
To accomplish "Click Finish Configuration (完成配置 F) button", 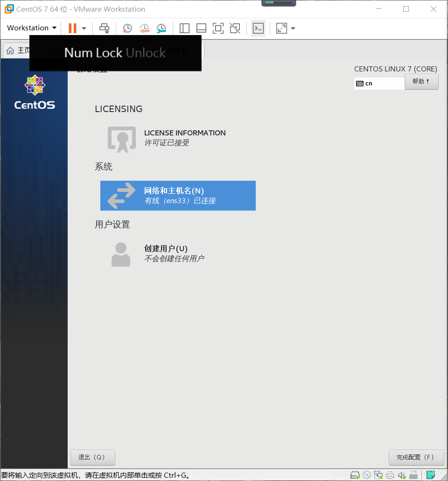I will (416, 457).
